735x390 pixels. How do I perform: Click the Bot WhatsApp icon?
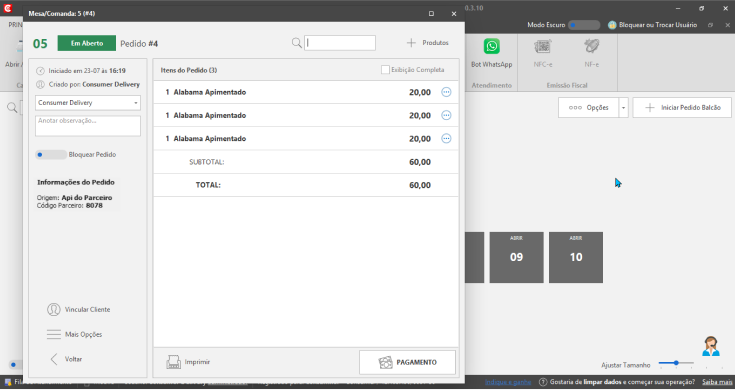click(492, 46)
